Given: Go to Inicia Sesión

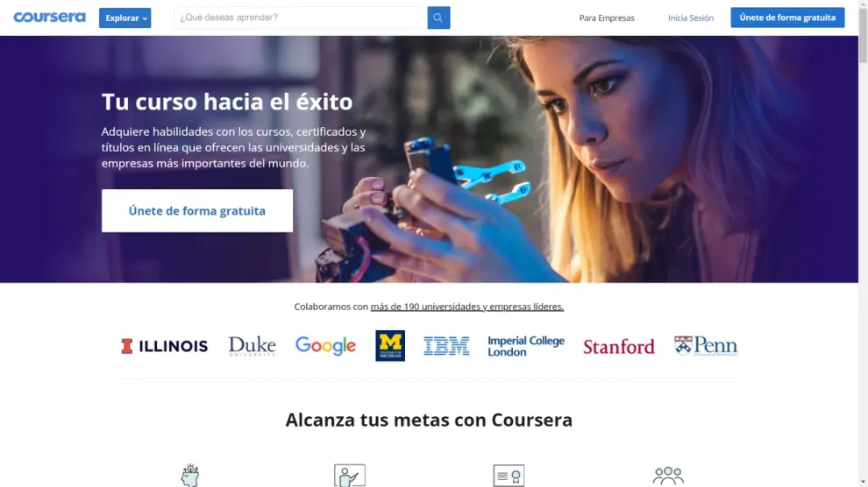Looking at the screenshot, I should (x=691, y=18).
